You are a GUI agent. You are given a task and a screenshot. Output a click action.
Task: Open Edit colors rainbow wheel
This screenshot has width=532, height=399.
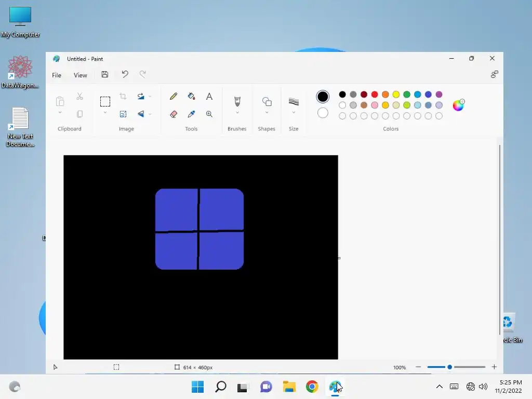[x=458, y=105]
